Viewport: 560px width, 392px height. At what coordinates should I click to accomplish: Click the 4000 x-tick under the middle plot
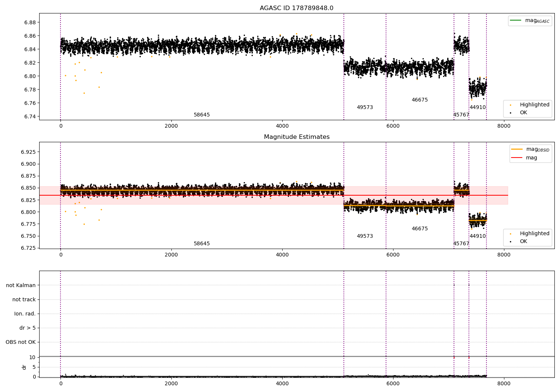point(282,255)
